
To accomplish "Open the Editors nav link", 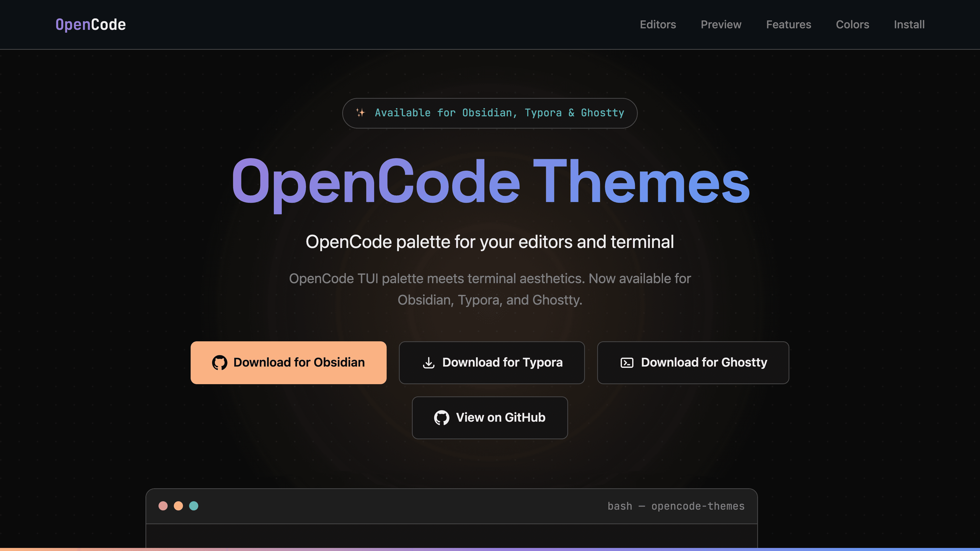I will pyautogui.click(x=658, y=25).
